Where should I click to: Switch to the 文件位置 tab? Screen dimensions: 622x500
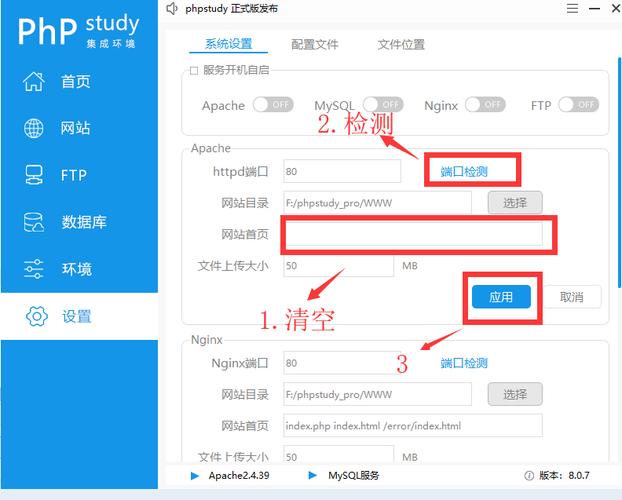click(x=401, y=44)
